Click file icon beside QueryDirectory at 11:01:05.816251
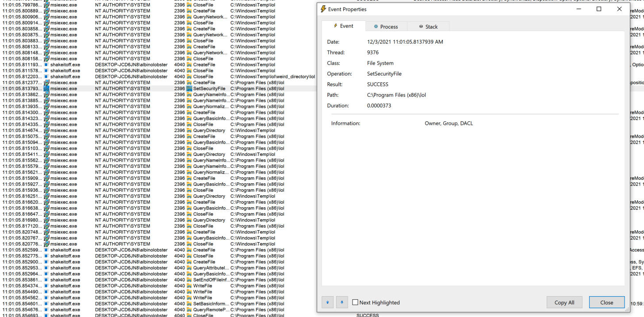The width and height of the screenshot is (644, 317). coord(189,196)
